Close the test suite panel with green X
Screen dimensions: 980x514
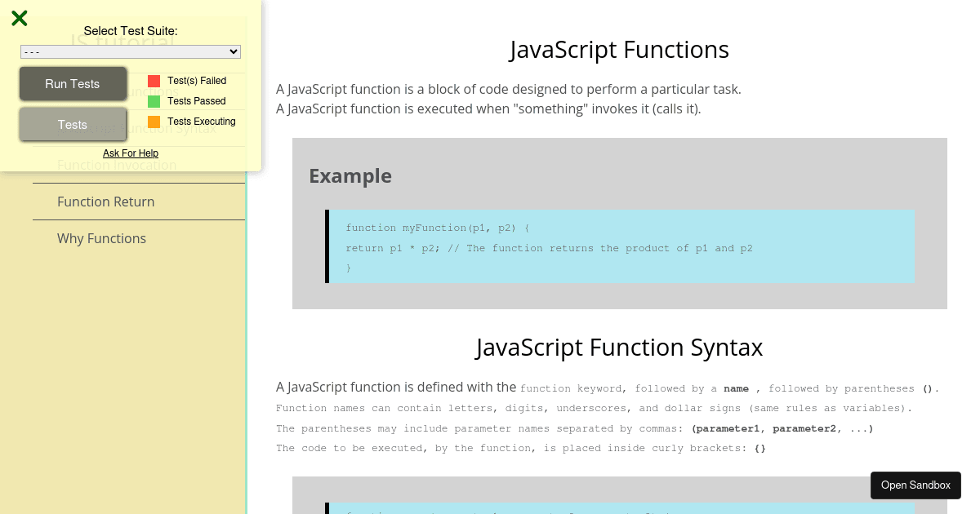coord(20,18)
